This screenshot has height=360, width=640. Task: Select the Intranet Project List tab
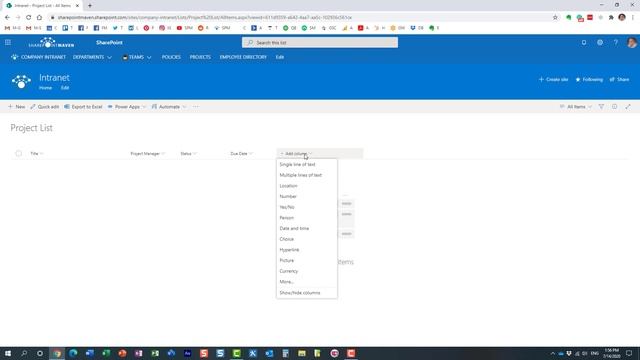click(x=42, y=6)
